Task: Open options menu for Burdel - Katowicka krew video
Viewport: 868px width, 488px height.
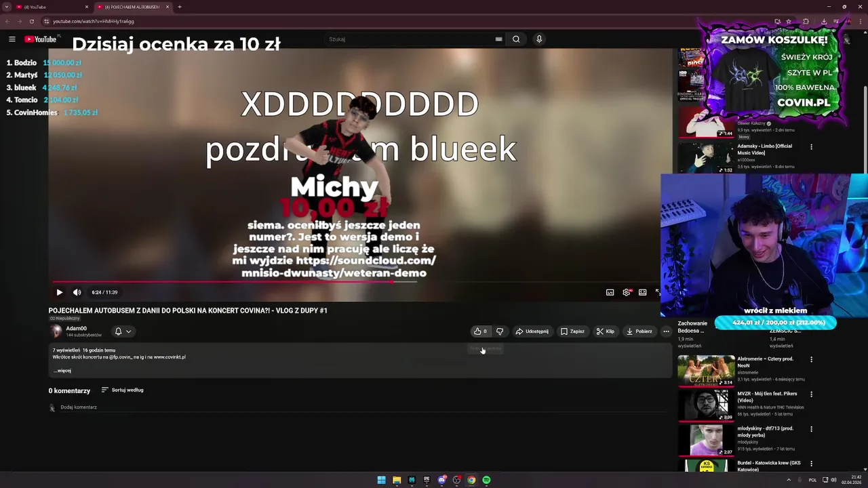Action: pyautogui.click(x=811, y=464)
